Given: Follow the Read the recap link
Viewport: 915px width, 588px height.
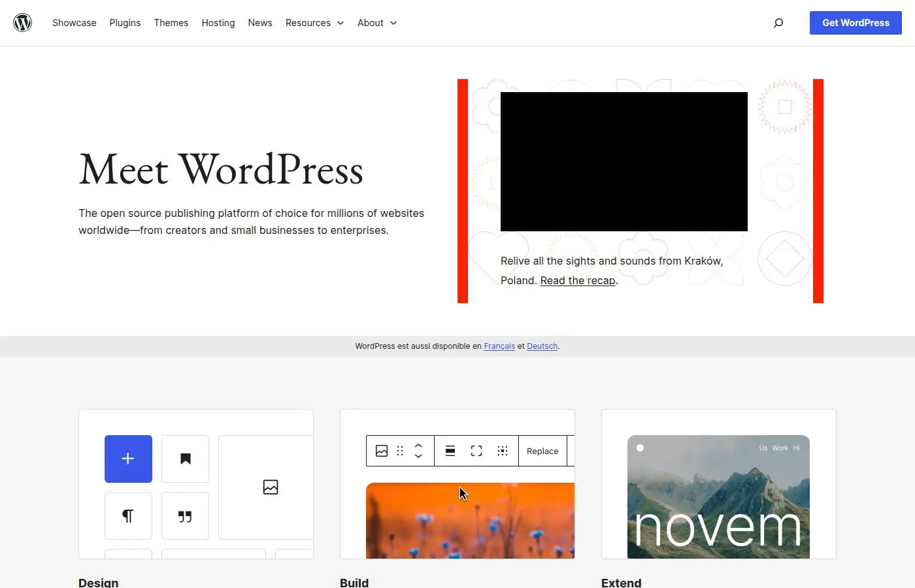Looking at the screenshot, I should click(578, 280).
